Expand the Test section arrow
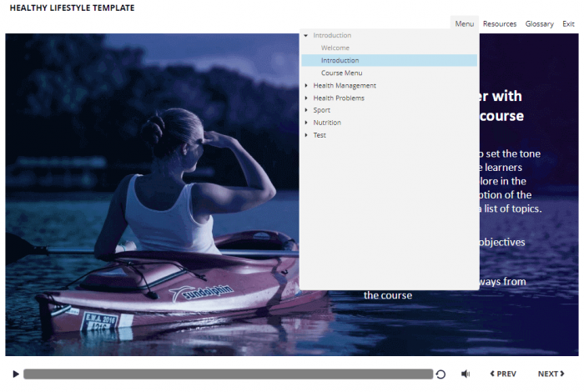This screenshot has height=392, width=584. point(306,135)
